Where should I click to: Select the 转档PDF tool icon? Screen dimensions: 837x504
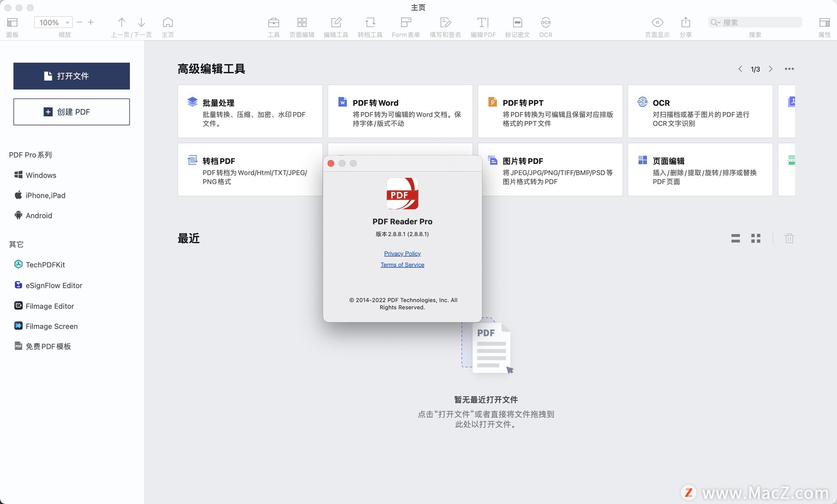(193, 160)
